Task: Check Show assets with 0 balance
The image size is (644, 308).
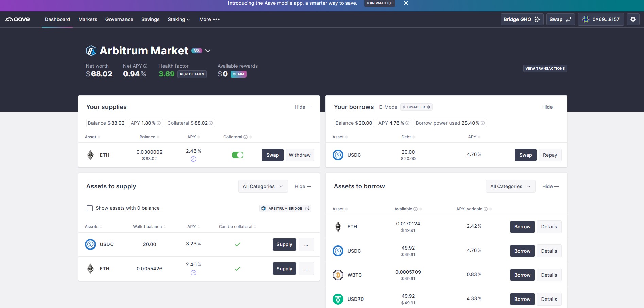Action: tap(90, 208)
